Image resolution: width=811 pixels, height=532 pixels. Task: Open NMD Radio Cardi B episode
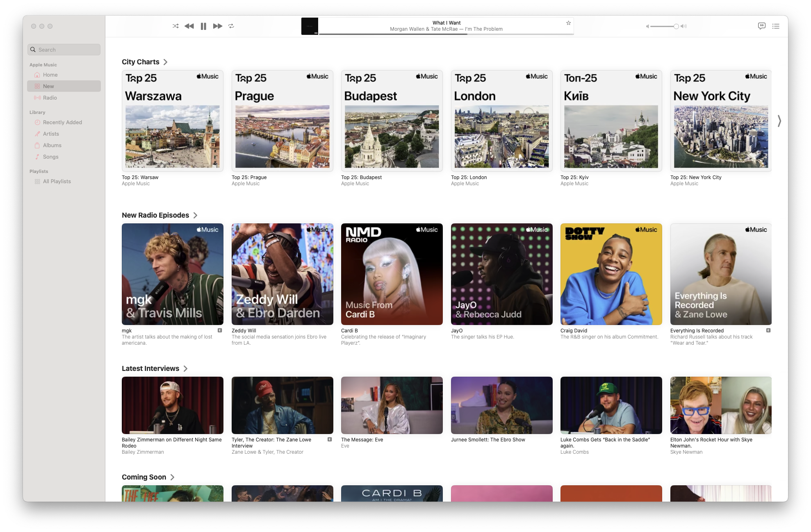[392, 274]
